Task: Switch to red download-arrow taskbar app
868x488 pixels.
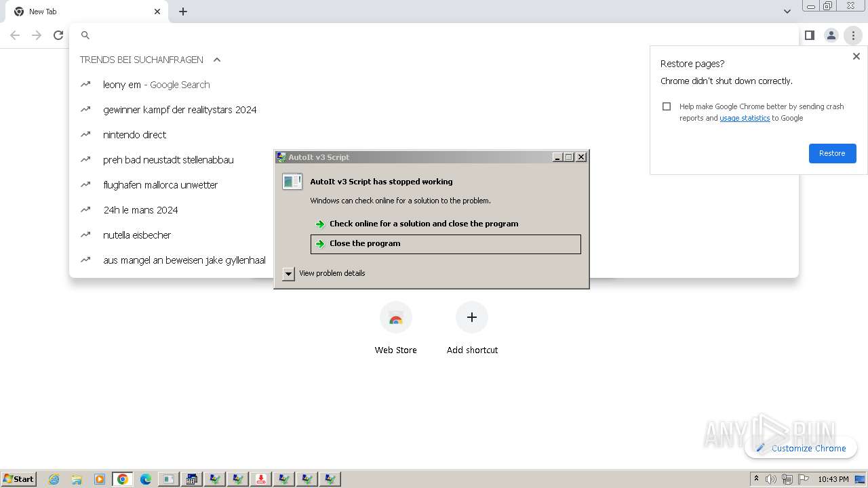Action: [x=261, y=479]
